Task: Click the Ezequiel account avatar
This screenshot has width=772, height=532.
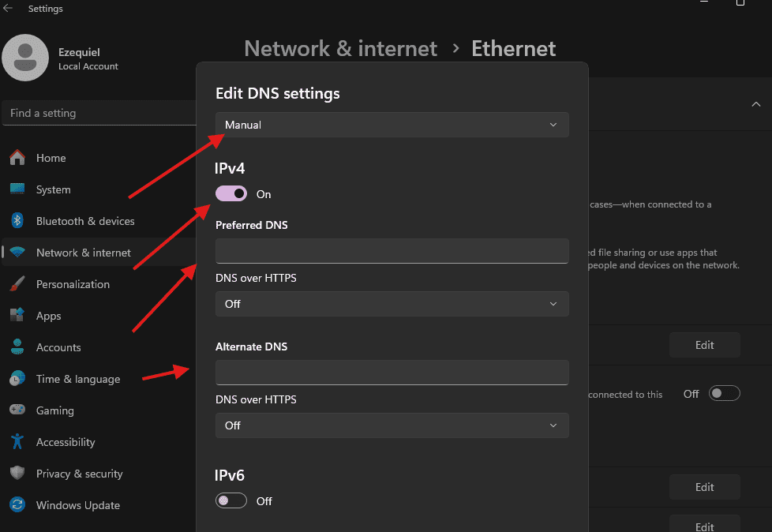Action: 25,57
